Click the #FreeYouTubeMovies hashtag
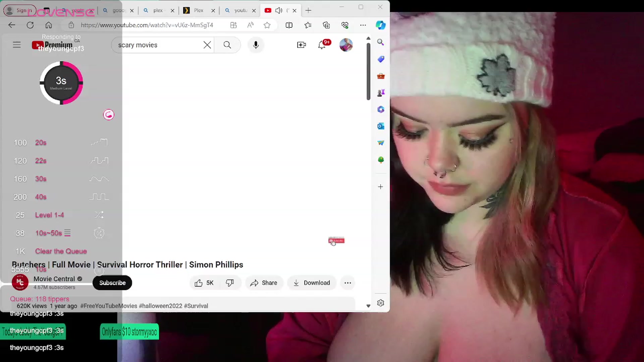Screen dimensions: 644x362 [x=109, y=306]
